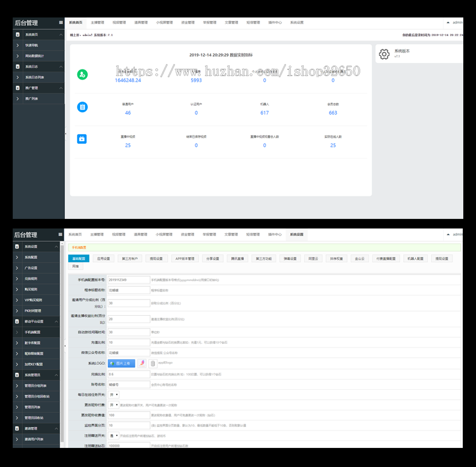Click arrow icon beside 广告设置

17,268
